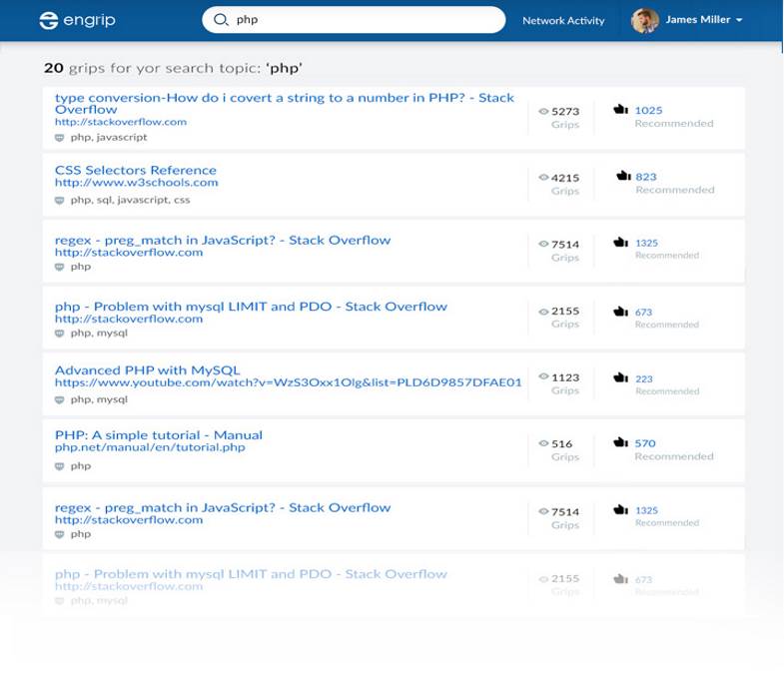
Task: Click the '223' recommended count
Action: [644, 379]
